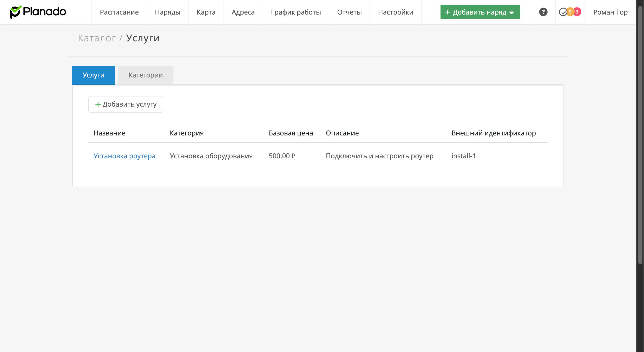Click the red badge showing 3
Image resolution: width=644 pixels, height=352 pixels.
click(577, 12)
